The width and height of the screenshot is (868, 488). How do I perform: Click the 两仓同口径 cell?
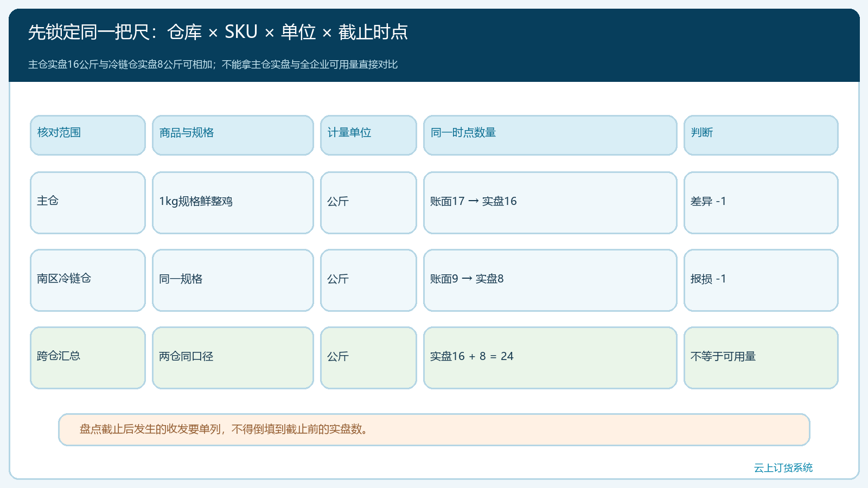(233, 358)
